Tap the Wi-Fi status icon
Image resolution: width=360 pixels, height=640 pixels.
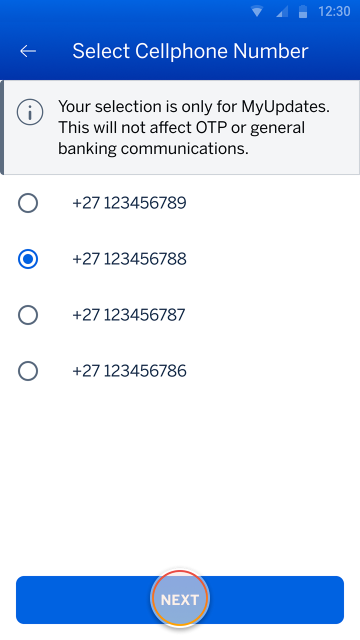pyautogui.click(x=257, y=12)
